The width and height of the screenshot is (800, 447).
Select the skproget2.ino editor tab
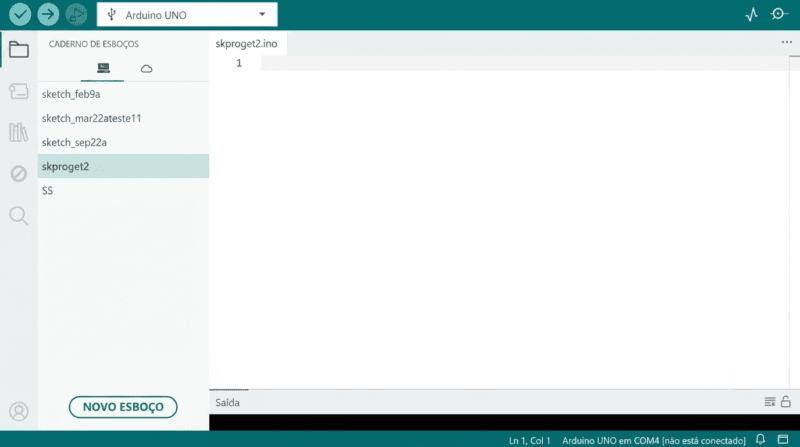point(247,44)
